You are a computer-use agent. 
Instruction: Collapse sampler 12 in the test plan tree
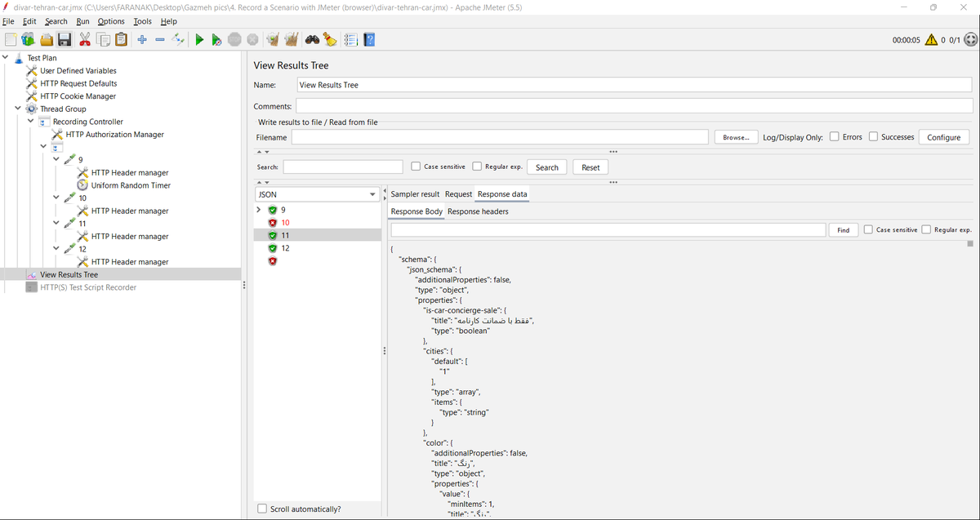(x=56, y=249)
